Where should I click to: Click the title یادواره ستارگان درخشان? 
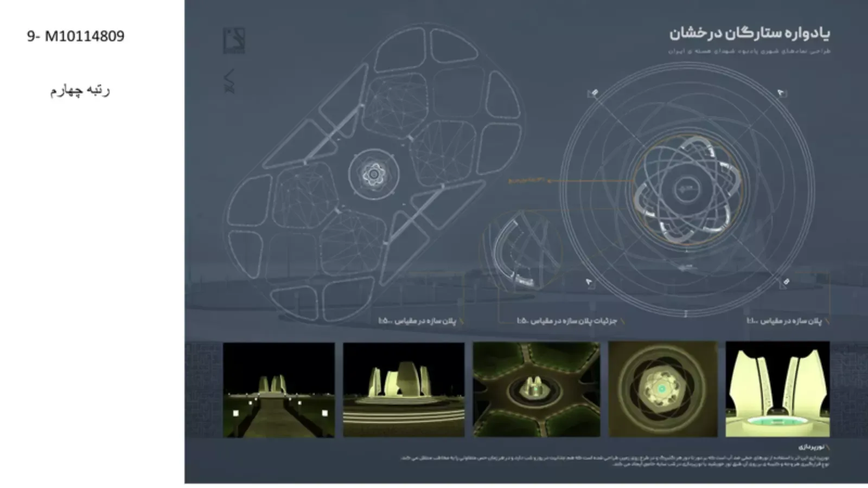click(749, 34)
